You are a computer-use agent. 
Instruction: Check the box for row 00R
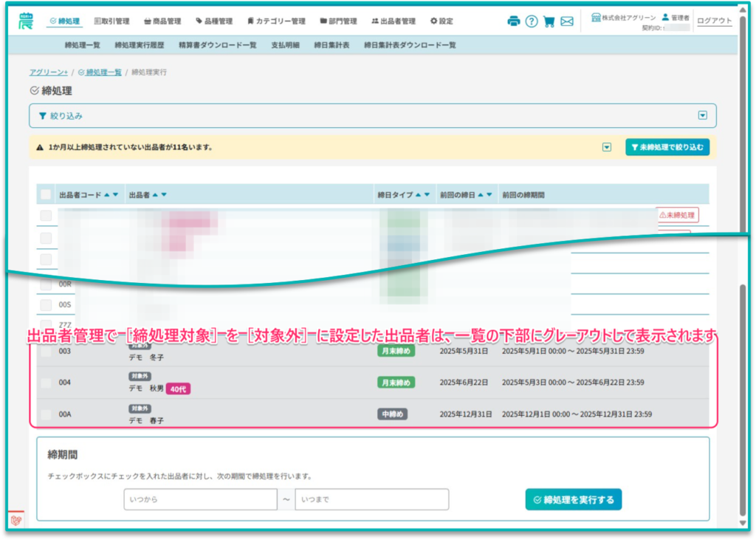[46, 284]
